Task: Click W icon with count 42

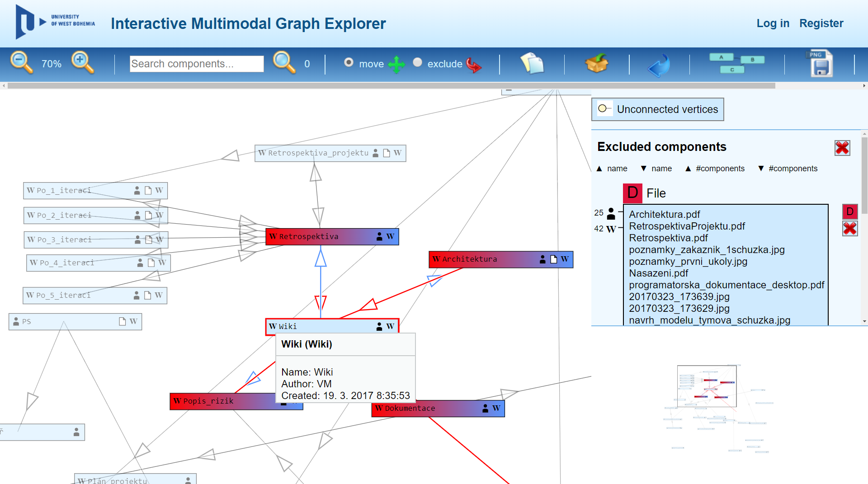Action: pyautogui.click(x=611, y=229)
